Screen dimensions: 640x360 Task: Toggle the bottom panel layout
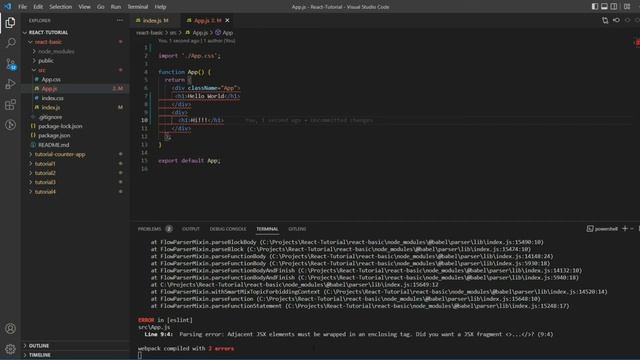coord(604,7)
